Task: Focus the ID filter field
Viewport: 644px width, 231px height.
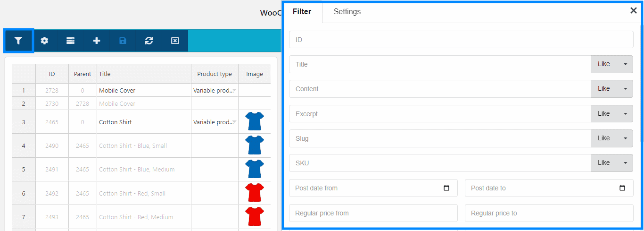Action: click(x=461, y=40)
